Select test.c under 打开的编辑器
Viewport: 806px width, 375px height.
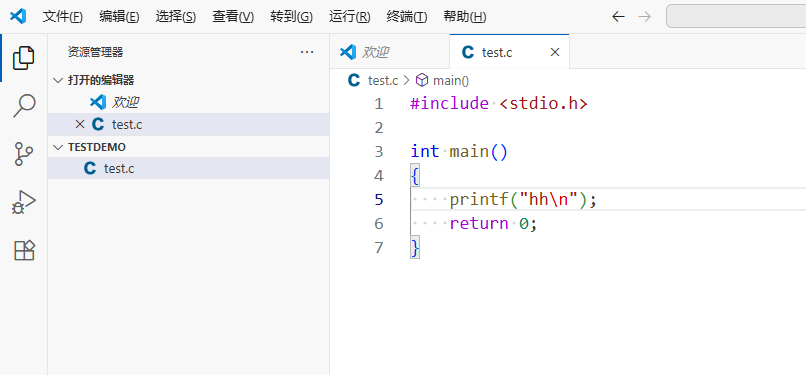click(x=188, y=124)
